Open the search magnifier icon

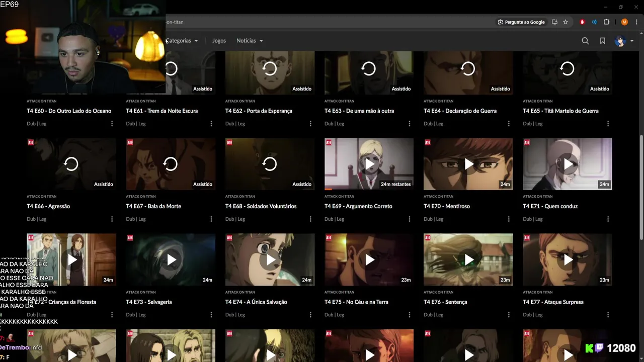tap(585, 41)
